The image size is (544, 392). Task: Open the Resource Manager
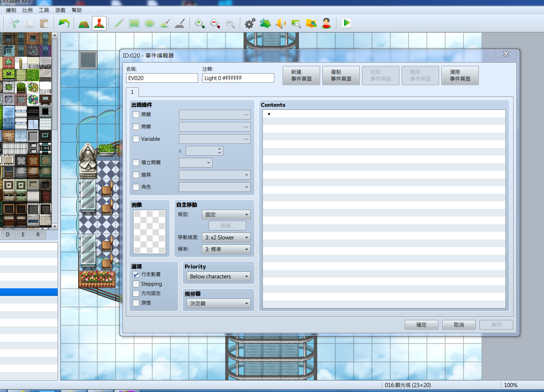[x=311, y=23]
